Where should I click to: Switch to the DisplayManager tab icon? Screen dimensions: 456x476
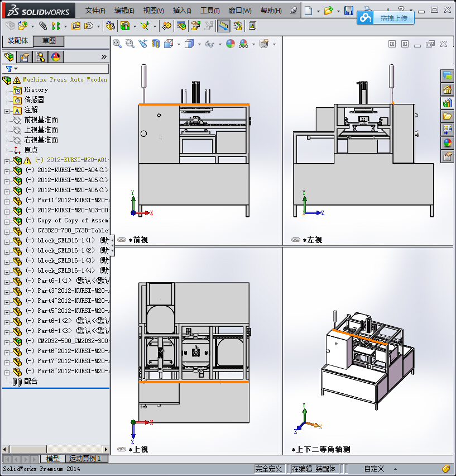click(56, 57)
